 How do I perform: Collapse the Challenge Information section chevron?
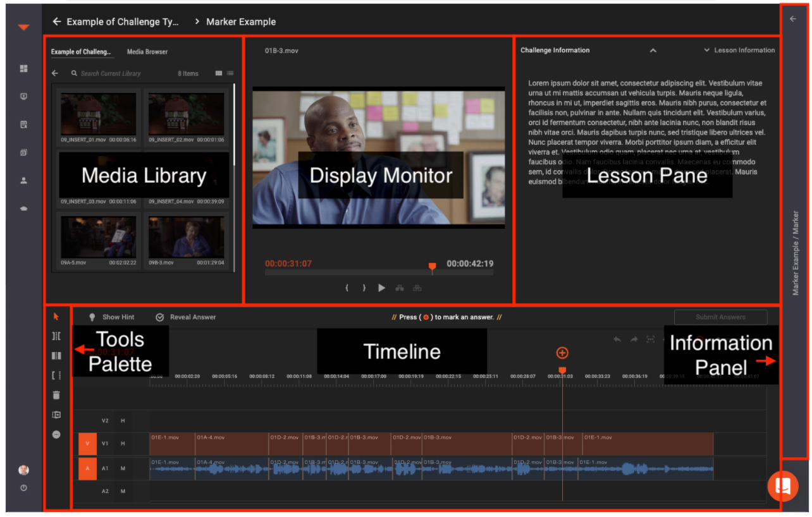pyautogui.click(x=653, y=51)
